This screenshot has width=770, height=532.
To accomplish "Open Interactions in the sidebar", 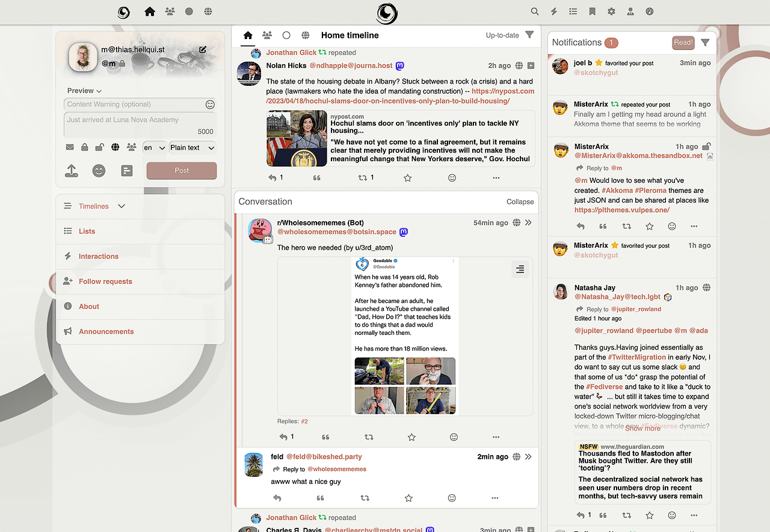I will [x=140, y=257].
